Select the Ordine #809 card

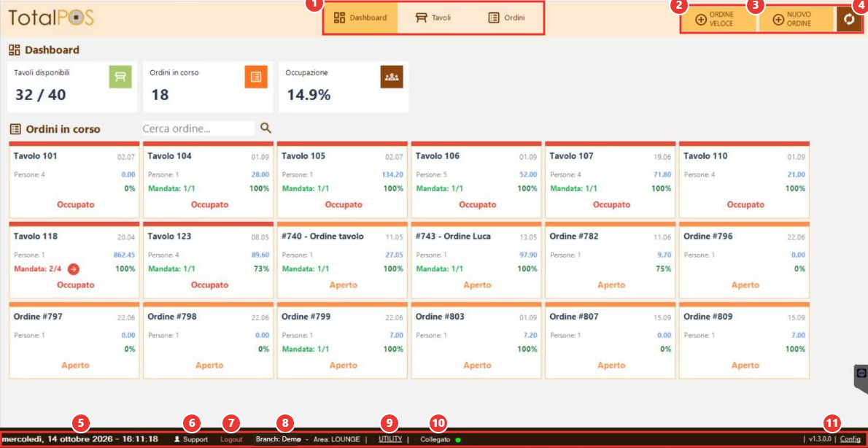[x=744, y=341]
